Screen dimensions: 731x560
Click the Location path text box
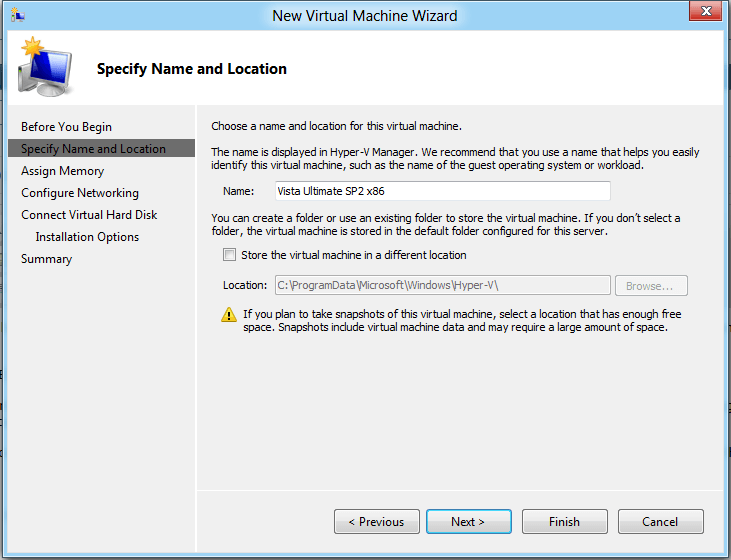[440, 286]
